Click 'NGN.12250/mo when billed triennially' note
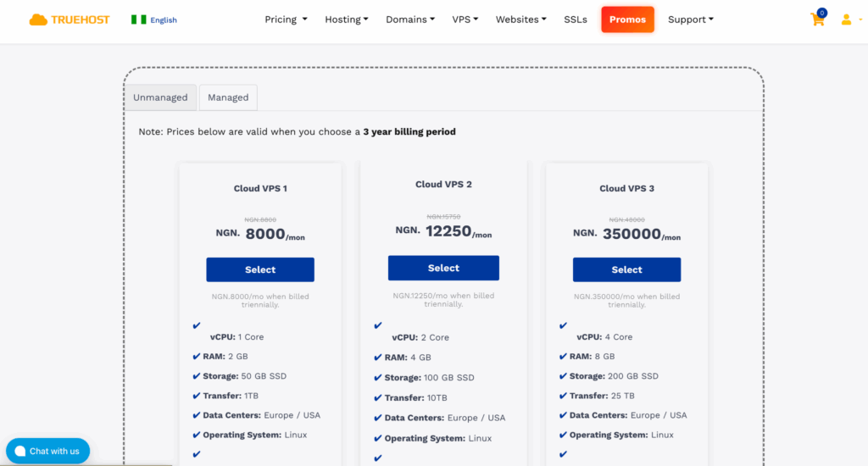This screenshot has width=868, height=466. 443,299
